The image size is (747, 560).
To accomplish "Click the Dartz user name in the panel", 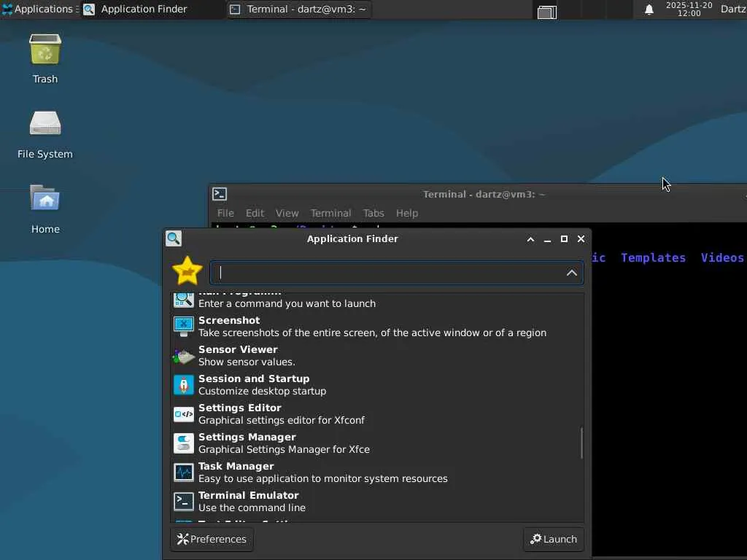I will point(733,9).
